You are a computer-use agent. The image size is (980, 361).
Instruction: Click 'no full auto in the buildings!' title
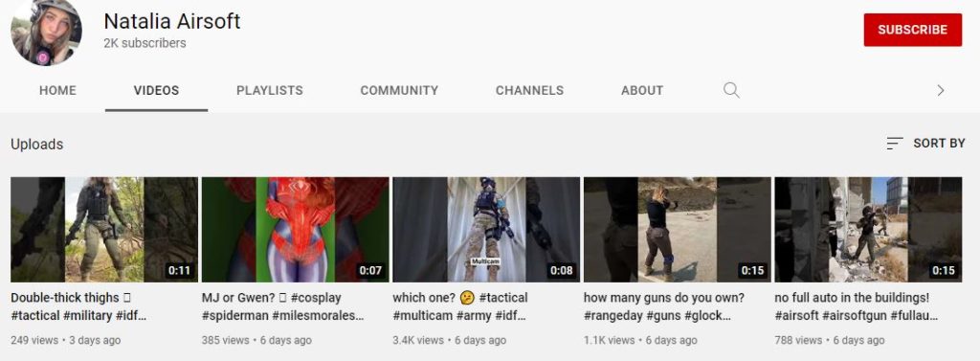(857, 306)
